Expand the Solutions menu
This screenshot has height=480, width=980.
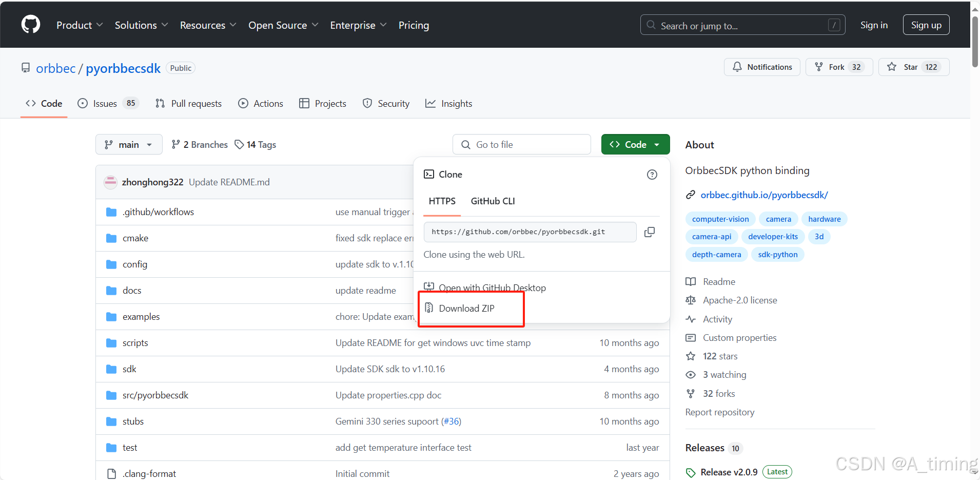pyautogui.click(x=141, y=25)
